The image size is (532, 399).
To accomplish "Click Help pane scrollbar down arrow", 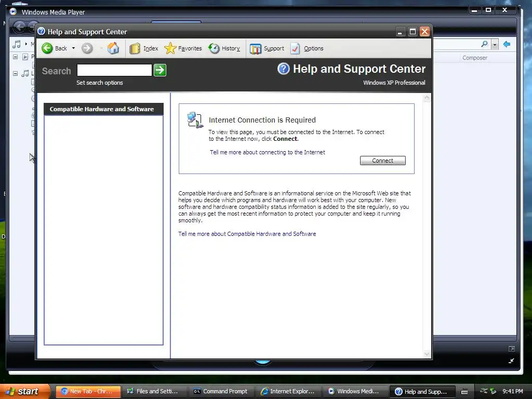I will click(x=427, y=354).
